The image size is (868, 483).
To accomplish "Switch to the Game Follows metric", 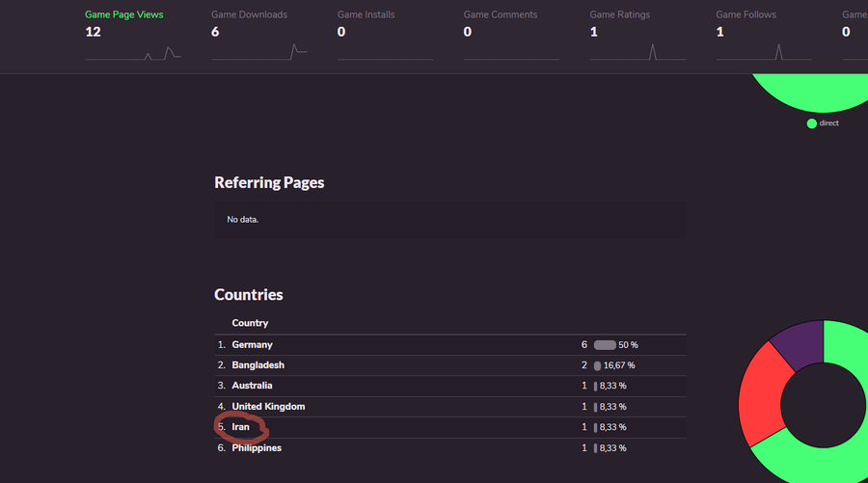I will pos(746,14).
